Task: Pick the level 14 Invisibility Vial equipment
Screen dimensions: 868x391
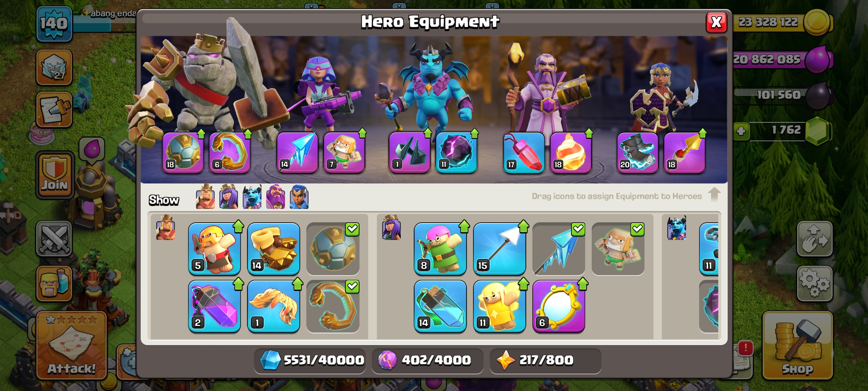Action: (x=440, y=306)
